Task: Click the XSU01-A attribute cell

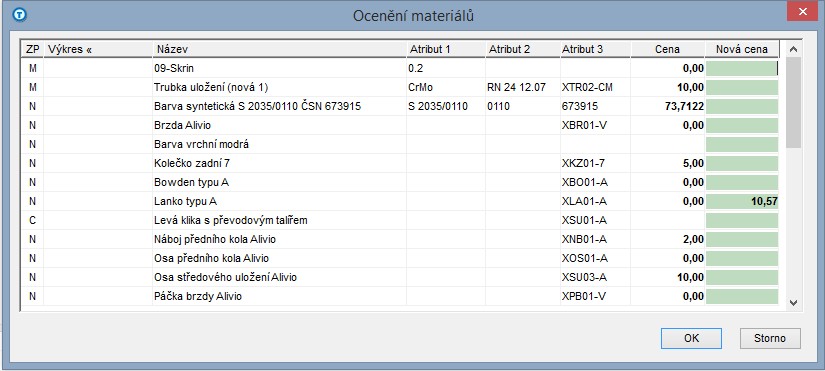Action: pos(584,220)
